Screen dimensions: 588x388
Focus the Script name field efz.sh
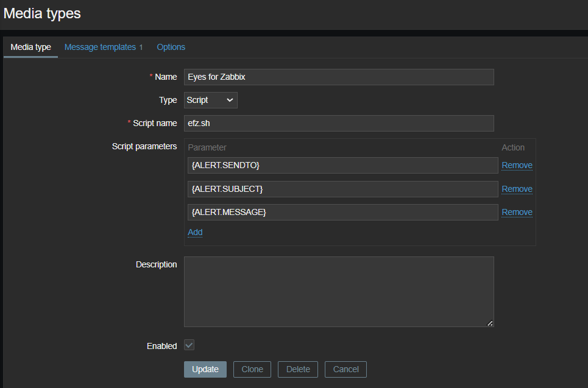339,123
